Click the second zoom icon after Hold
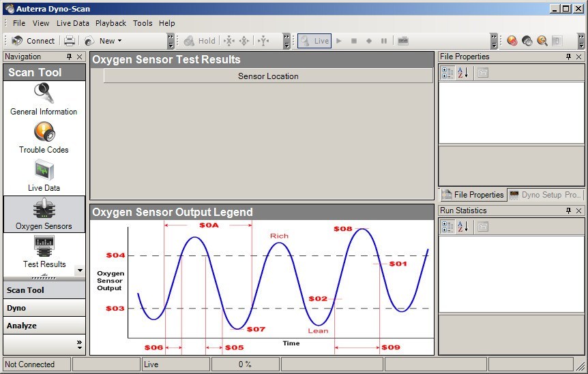Screen dimensions: 588x374 tap(244, 41)
